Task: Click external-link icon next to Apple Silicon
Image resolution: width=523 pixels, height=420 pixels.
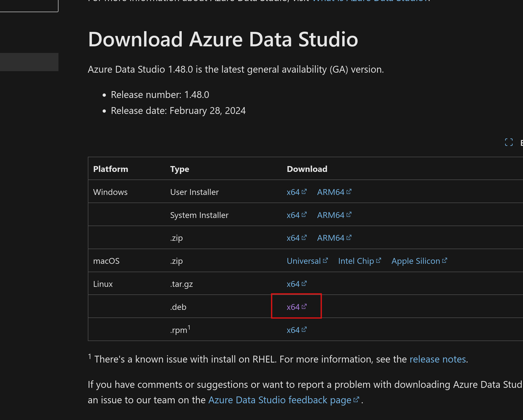Action: (x=445, y=261)
